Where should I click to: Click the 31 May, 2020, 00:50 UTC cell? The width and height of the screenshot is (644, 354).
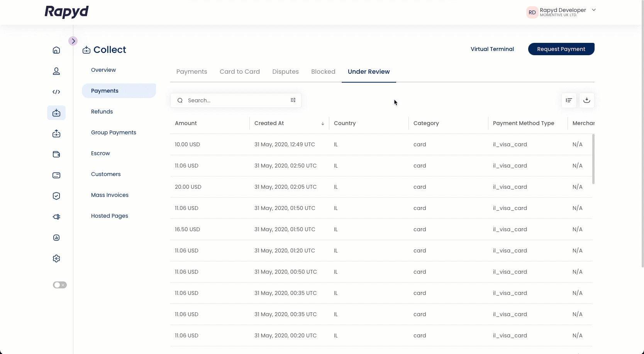click(286, 272)
